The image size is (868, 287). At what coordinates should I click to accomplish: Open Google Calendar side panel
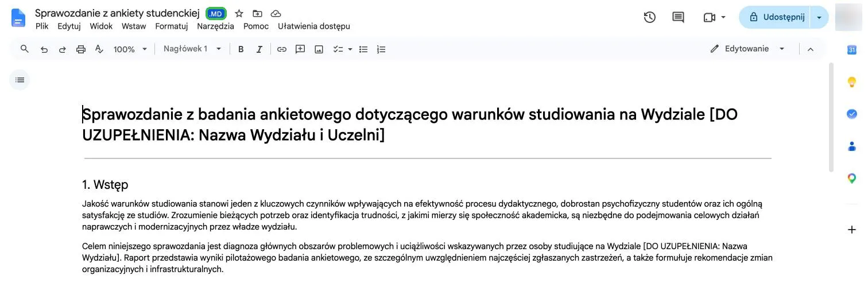click(852, 50)
